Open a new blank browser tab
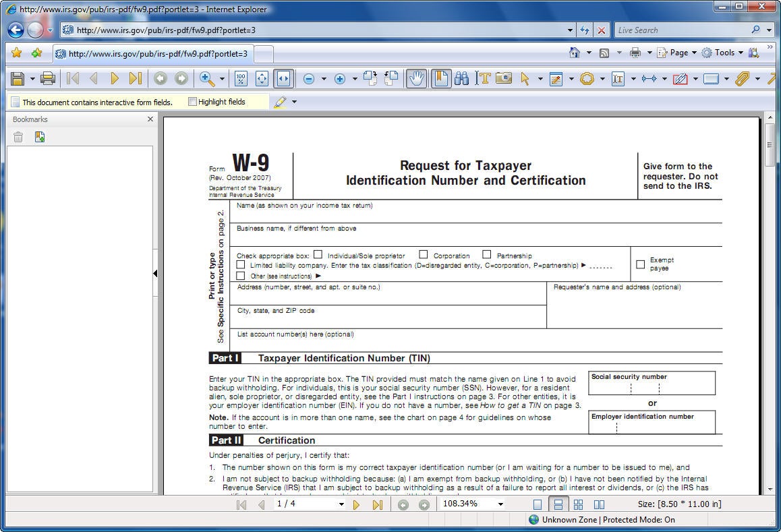The width and height of the screenshot is (781, 532). pyautogui.click(x=264, y=54)
